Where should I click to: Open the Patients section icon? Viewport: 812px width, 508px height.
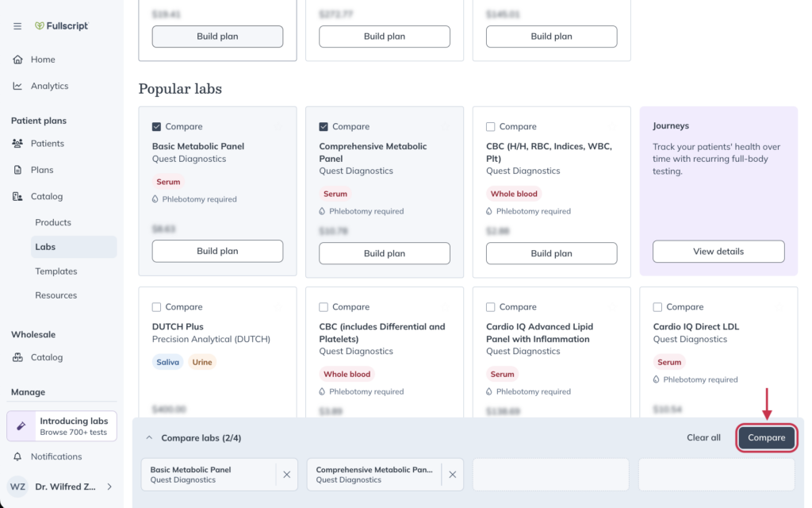pyautogui.click(x=17, y=143)
